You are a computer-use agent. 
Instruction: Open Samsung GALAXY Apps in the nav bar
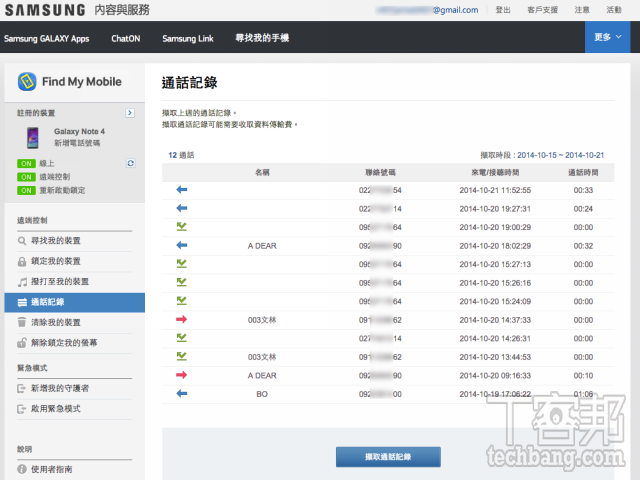click(47, 38)
